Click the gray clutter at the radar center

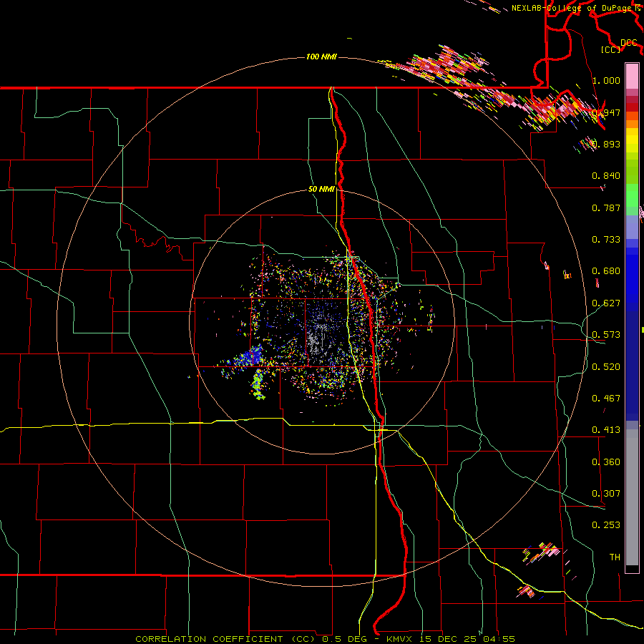(317, 339)
